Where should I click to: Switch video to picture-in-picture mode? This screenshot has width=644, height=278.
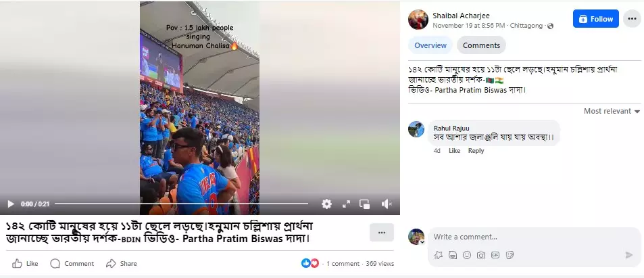(364, 204)
